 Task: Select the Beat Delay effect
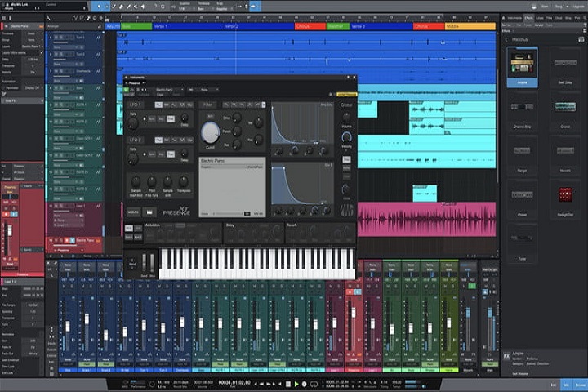[x=564, y=63]
